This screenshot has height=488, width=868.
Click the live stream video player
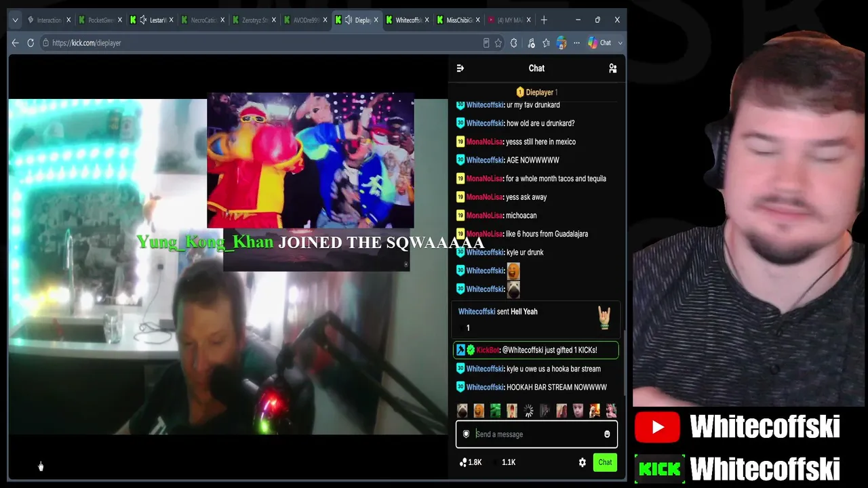click(x=228, y=266)
